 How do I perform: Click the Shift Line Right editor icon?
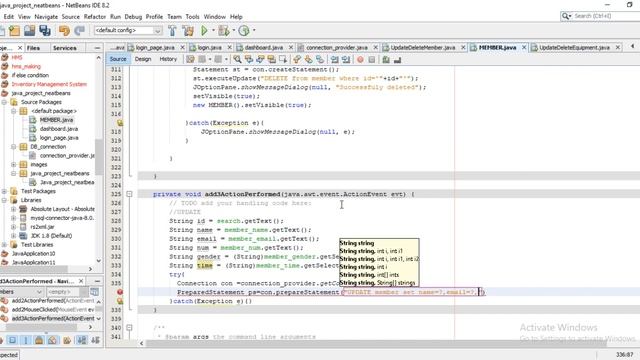(346, 60)
